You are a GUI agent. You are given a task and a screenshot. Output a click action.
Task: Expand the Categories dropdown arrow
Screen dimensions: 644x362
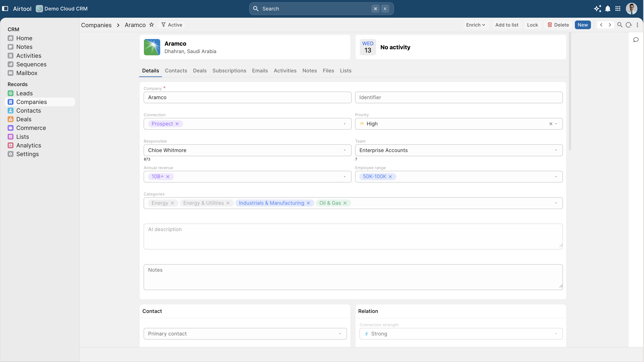click(x=556, y=203)
